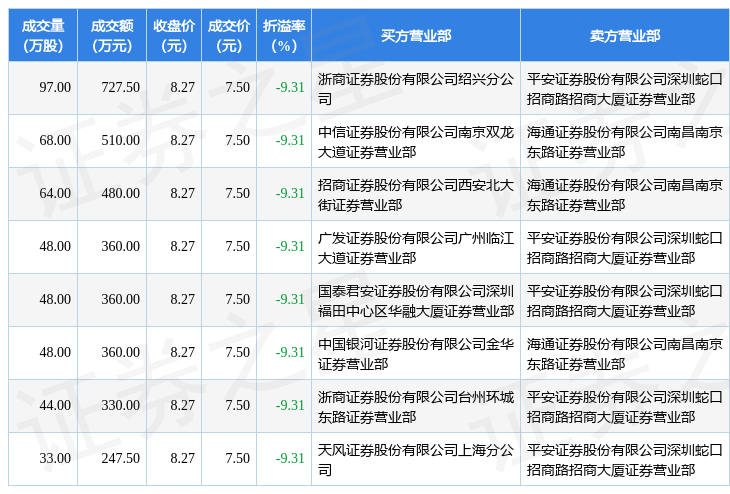
Task: Click buyer 广发证券广州临江大道证券营业部
Action: (416, 248)
